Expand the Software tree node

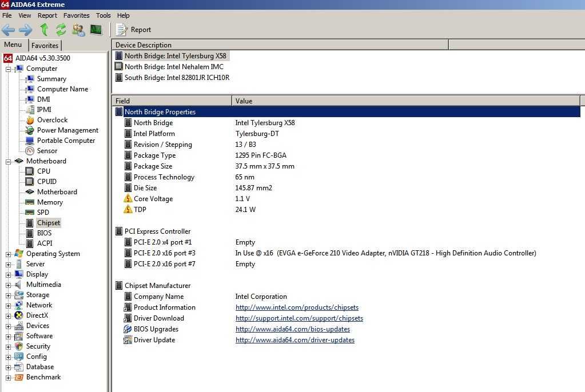coord(8,337)
